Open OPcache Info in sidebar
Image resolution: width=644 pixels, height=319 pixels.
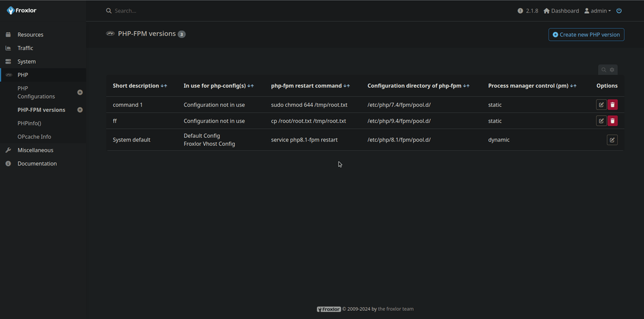click(34, 137)
